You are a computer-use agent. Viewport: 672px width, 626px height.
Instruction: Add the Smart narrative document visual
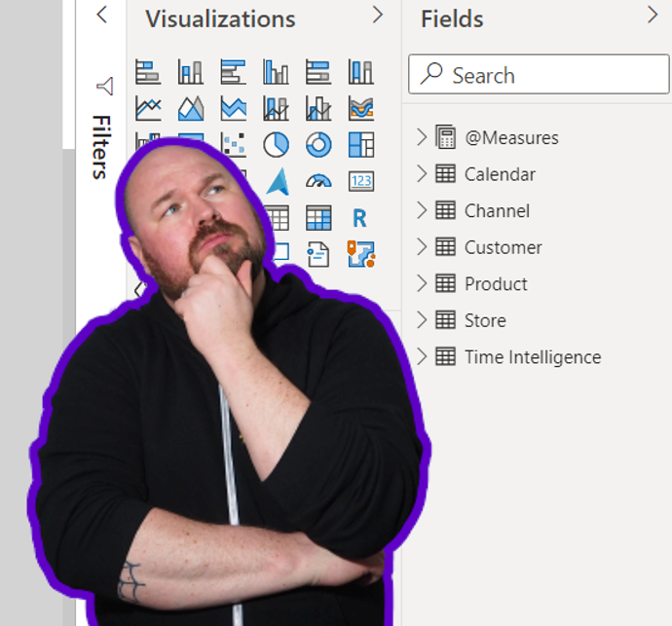(318, 254)
